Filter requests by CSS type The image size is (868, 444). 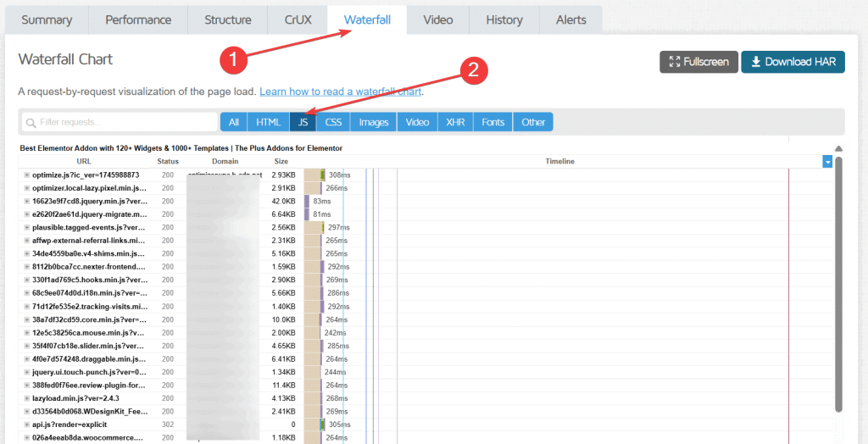pos(333,122)
